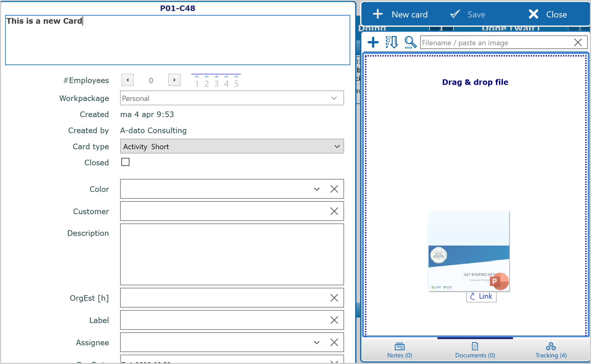Decrease the #Employees value
591x364 pixels.
click(127, 80)
